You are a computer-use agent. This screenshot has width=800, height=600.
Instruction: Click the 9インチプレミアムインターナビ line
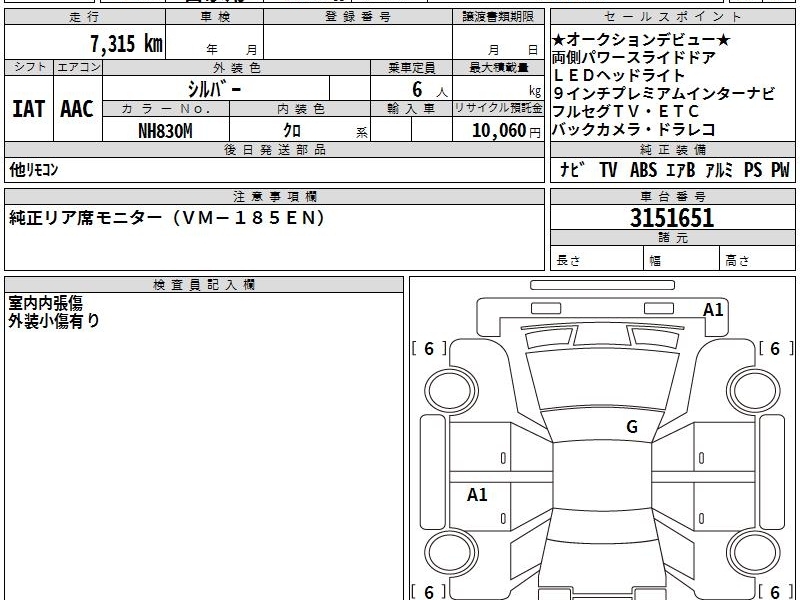point(663,93)
